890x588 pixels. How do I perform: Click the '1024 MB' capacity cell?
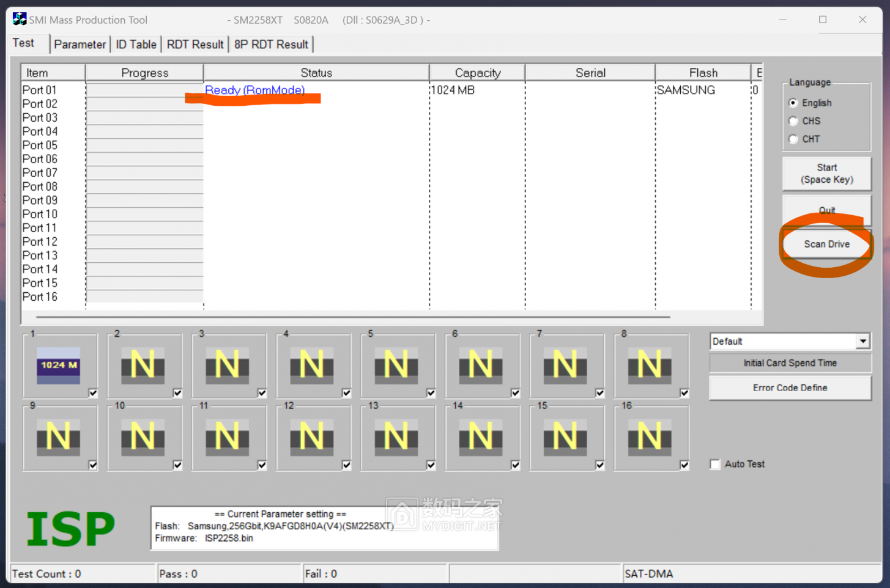[453, 90]
